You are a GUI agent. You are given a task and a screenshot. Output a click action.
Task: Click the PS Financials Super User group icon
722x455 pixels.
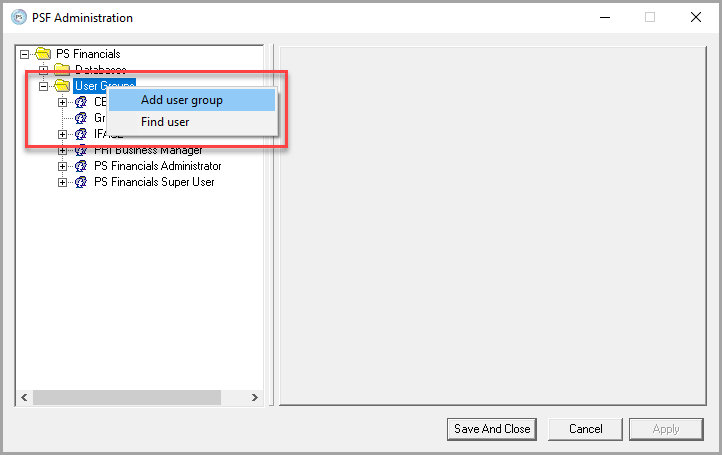[81, 182]
